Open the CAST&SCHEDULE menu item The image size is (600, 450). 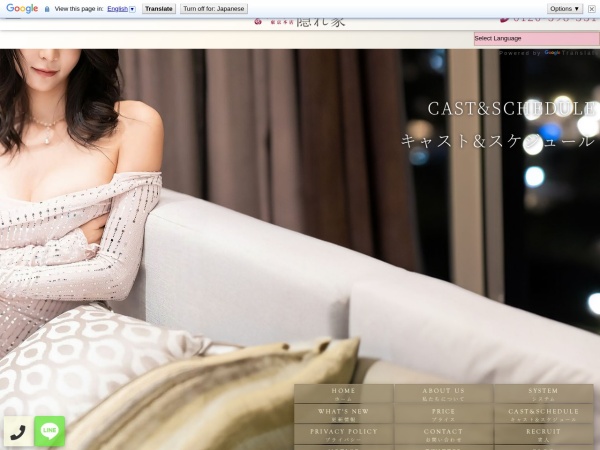(543, 414)
